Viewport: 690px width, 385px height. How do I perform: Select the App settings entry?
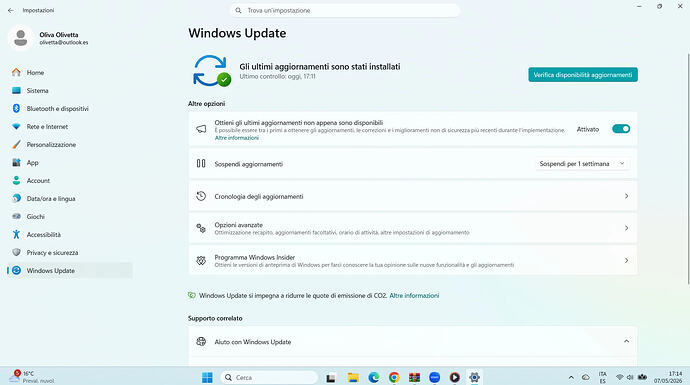click(70, 163)
